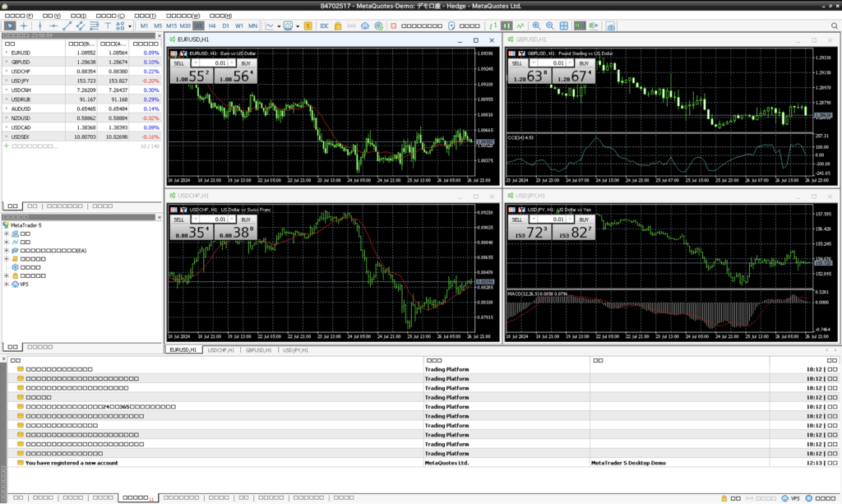Image resolution: width=842 pixels, height=504 pixels.
Task: Click BUY button on USDJPY chart
Action: (x=583, y=220)
